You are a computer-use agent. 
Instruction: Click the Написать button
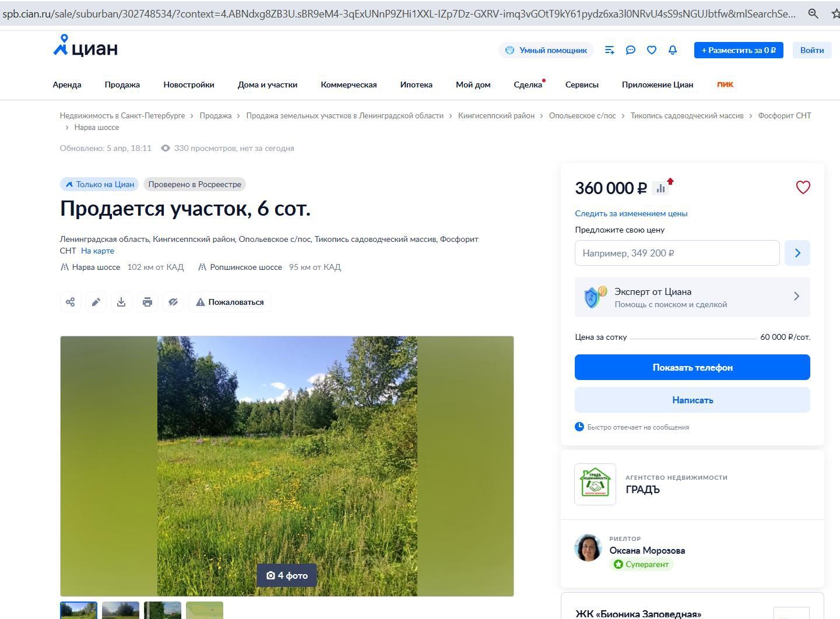coord(693,400)
